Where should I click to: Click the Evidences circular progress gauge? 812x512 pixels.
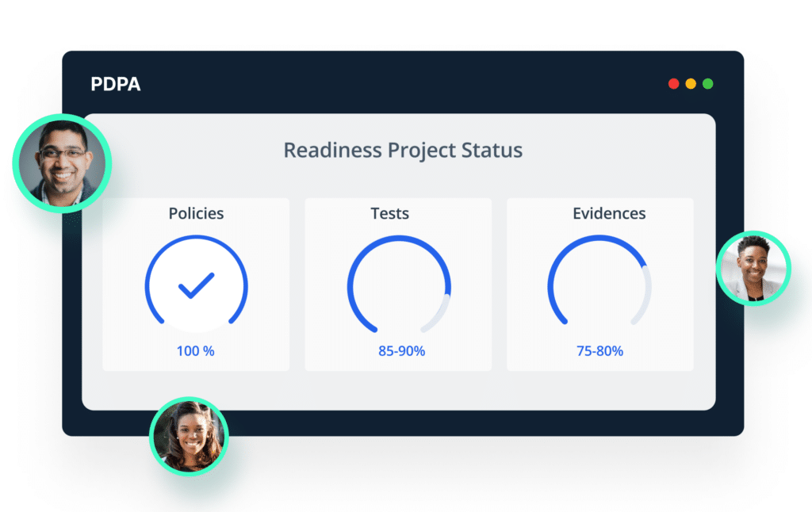point(599,281)
